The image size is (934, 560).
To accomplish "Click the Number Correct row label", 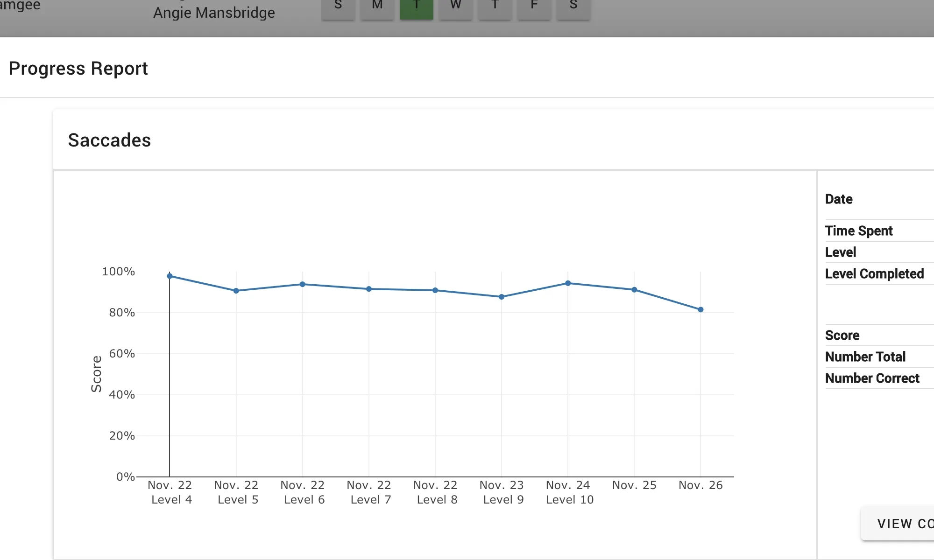I will pyautogui.click(x=872, y=378).
